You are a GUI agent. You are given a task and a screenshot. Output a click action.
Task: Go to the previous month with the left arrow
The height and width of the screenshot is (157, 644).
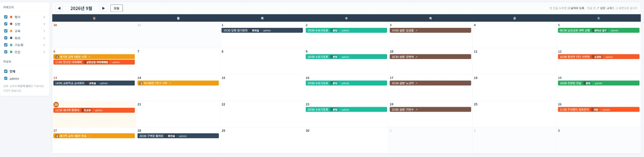tap(59, 8)
